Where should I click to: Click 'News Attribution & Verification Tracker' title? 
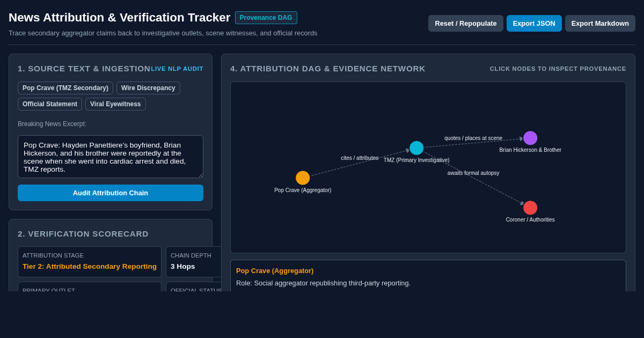[120, 18]
